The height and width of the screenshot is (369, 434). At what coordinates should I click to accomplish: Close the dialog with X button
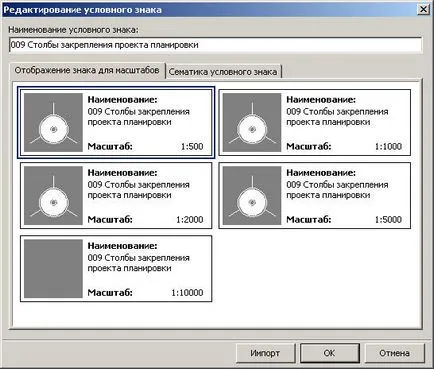423,9
